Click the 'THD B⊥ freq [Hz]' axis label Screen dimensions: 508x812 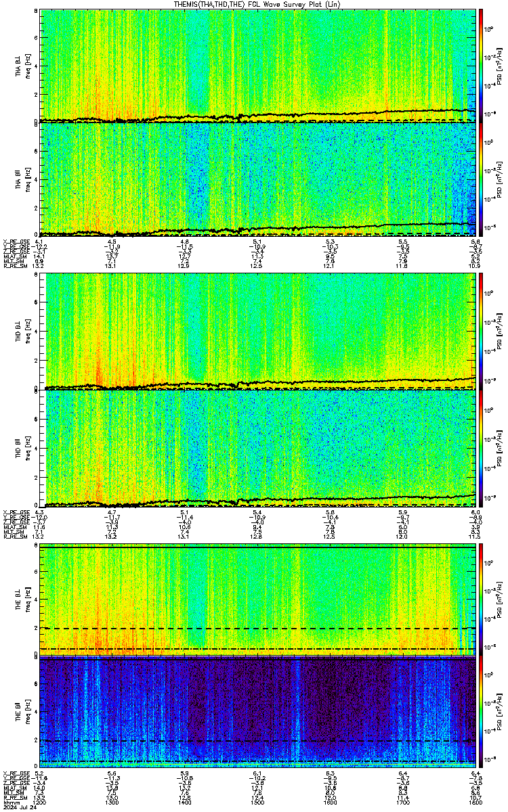(x=23, y=331)
